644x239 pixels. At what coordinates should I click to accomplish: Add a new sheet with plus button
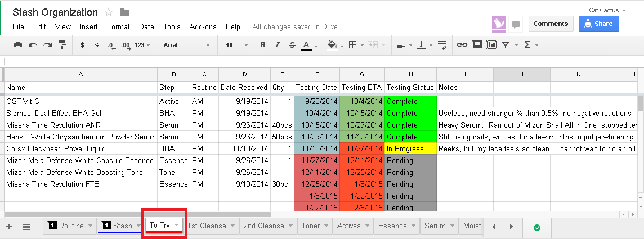(9, 226)
